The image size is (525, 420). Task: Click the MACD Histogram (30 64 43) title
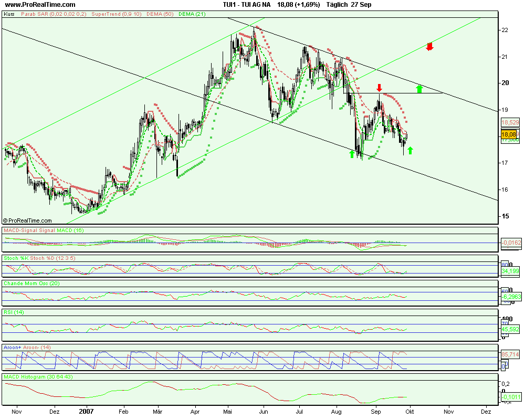click(x=38, y=377)
